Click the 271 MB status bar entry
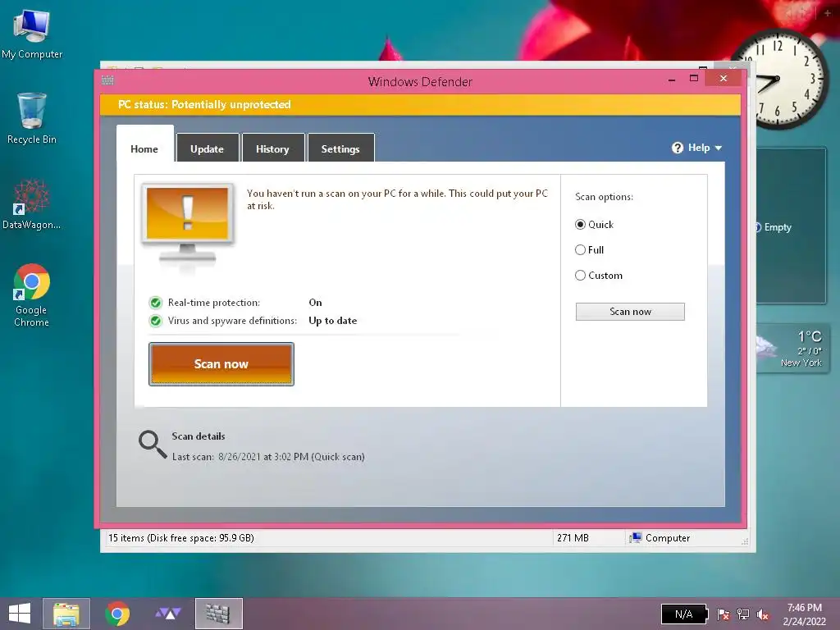The width and height of the screenshot is (840, 630). click(573, 538)
